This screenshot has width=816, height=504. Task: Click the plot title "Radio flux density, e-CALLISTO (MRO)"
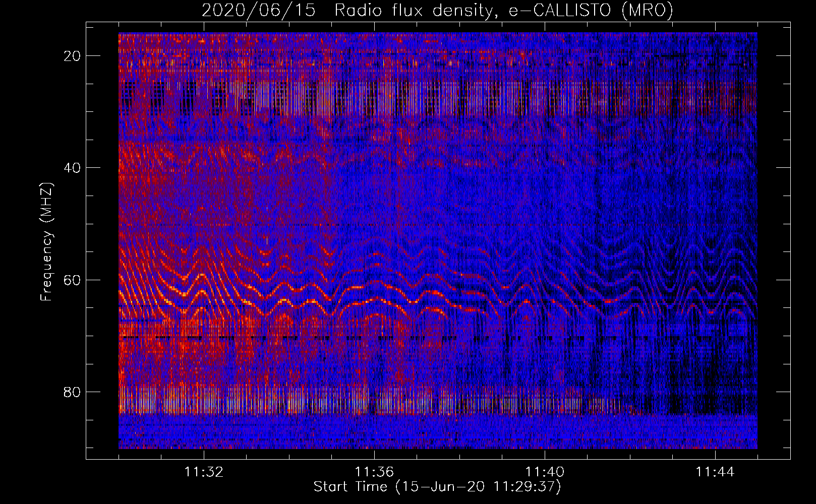tap(504, 10)
